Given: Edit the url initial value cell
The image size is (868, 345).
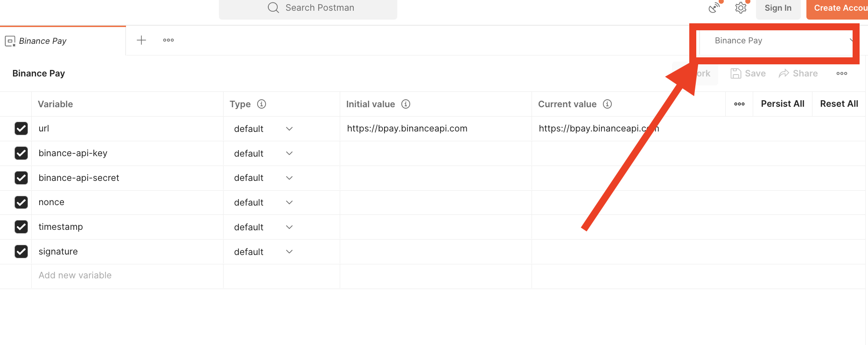Looking at the screenshot, I should [x=436, y=129].
